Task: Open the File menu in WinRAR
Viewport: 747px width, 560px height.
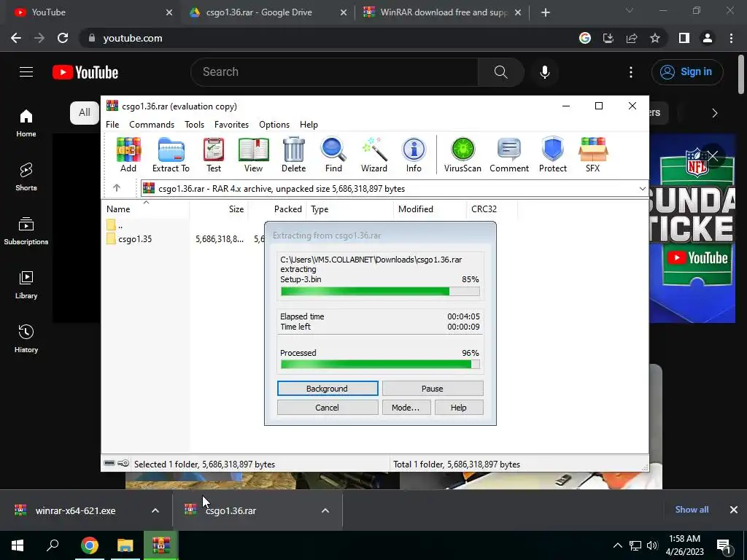Action: [112, 124]
